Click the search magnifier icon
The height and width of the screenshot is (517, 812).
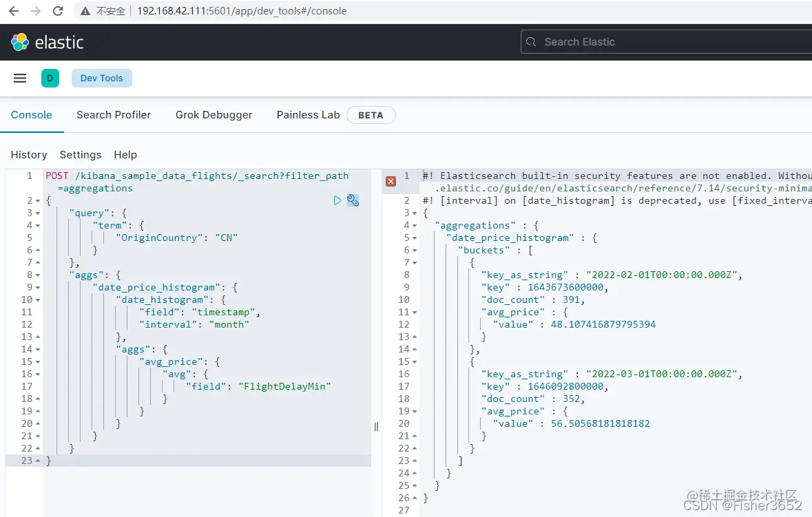point(531,42)
